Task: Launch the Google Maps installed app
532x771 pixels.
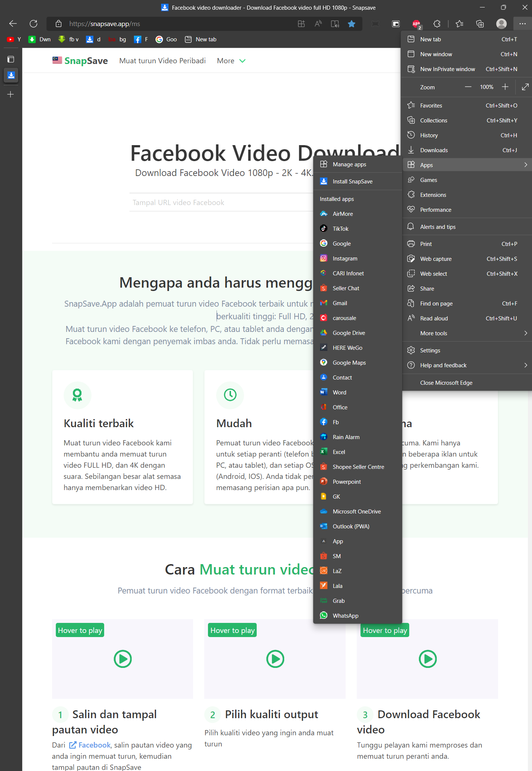Action: [358, 363]
